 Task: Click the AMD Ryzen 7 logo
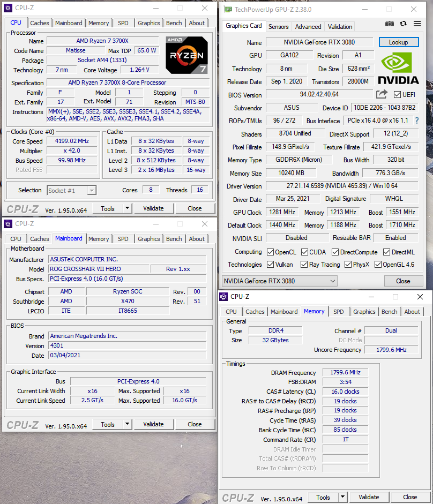(186, 55)
